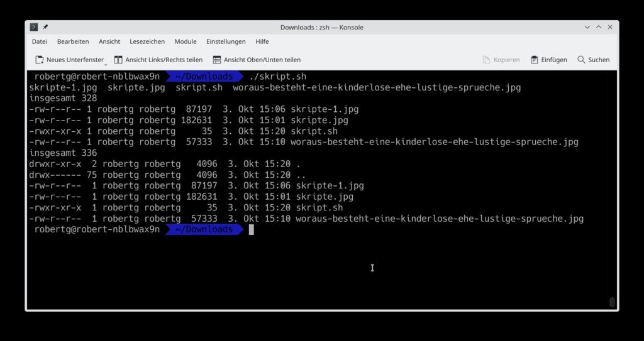Toggle the pin icon in title bar

pyautogui.click(x=45, y=27)
